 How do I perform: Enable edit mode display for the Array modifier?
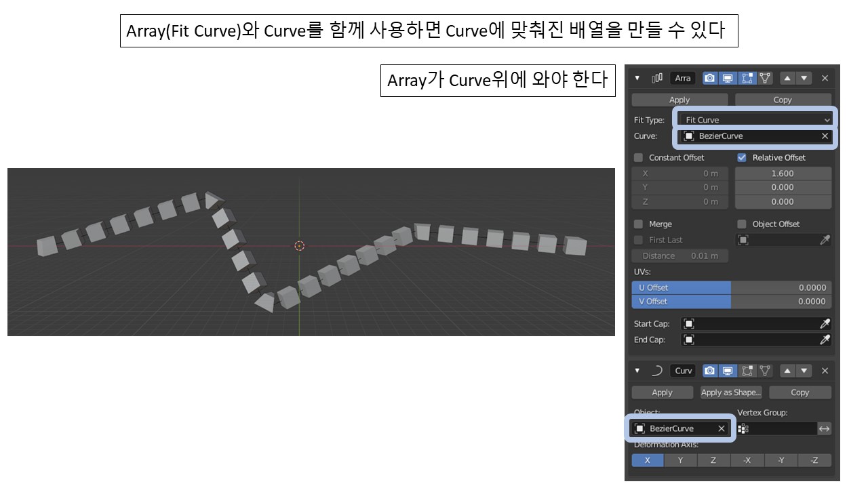click(x=746, y=78)
